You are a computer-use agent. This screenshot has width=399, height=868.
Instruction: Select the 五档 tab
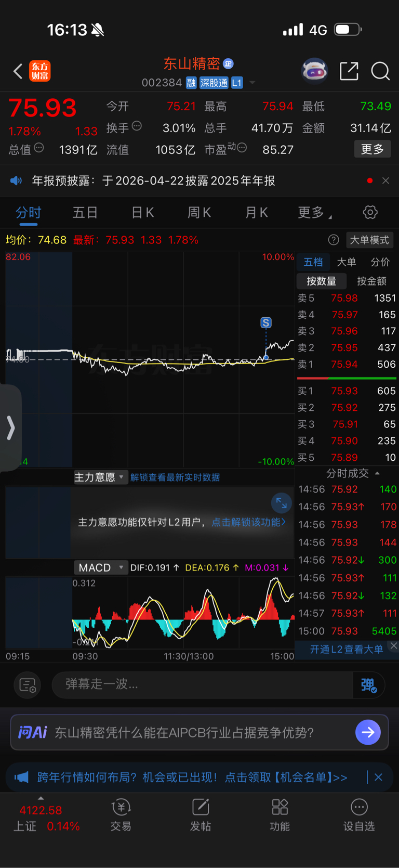point(313,262)
